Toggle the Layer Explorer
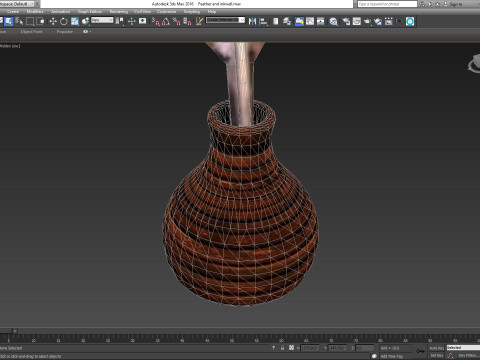This screenshot has width=480, height=360. click(287, 21)
